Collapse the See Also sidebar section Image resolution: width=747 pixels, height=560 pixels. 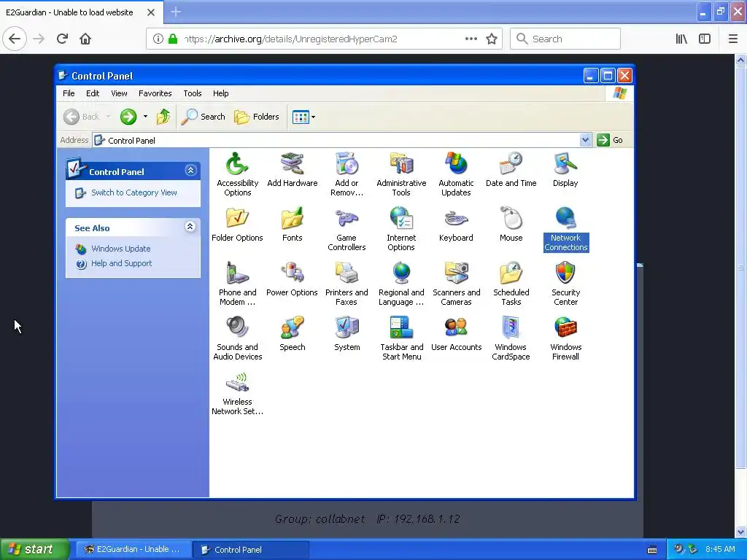190,227
